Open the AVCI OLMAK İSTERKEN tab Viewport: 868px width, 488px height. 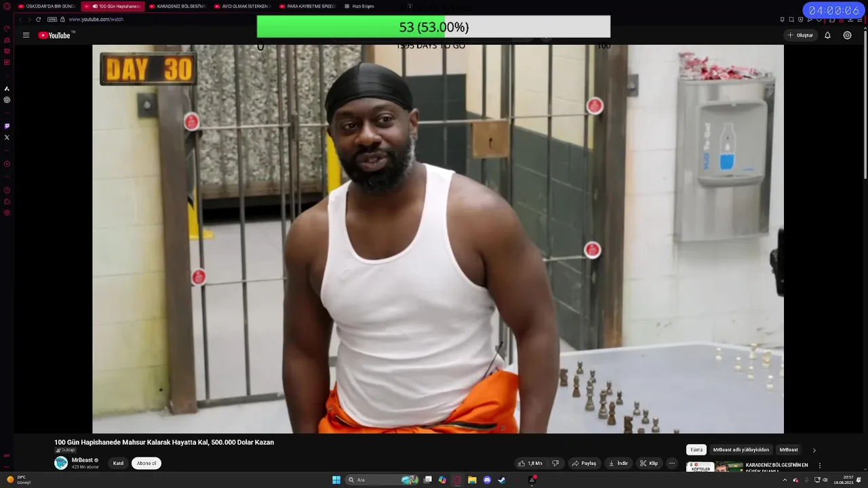click(242, 6)
